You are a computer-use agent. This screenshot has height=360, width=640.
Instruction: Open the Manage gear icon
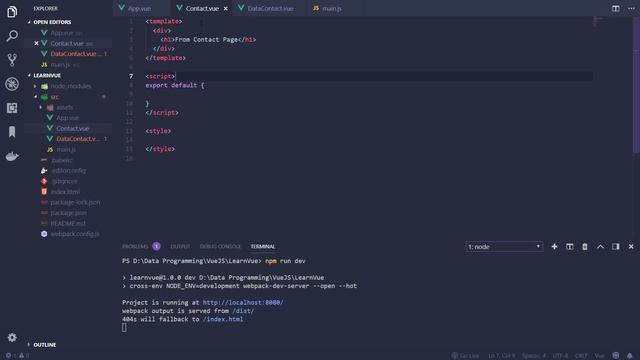12,338
